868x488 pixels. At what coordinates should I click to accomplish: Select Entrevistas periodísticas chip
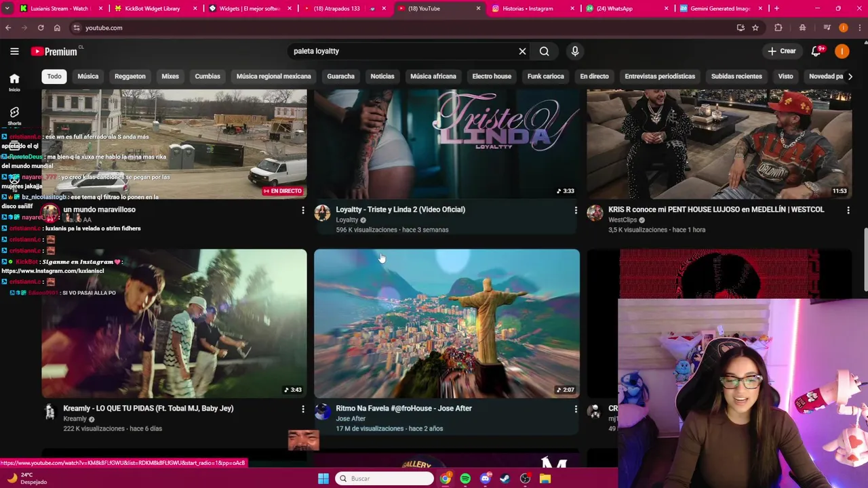660,76
